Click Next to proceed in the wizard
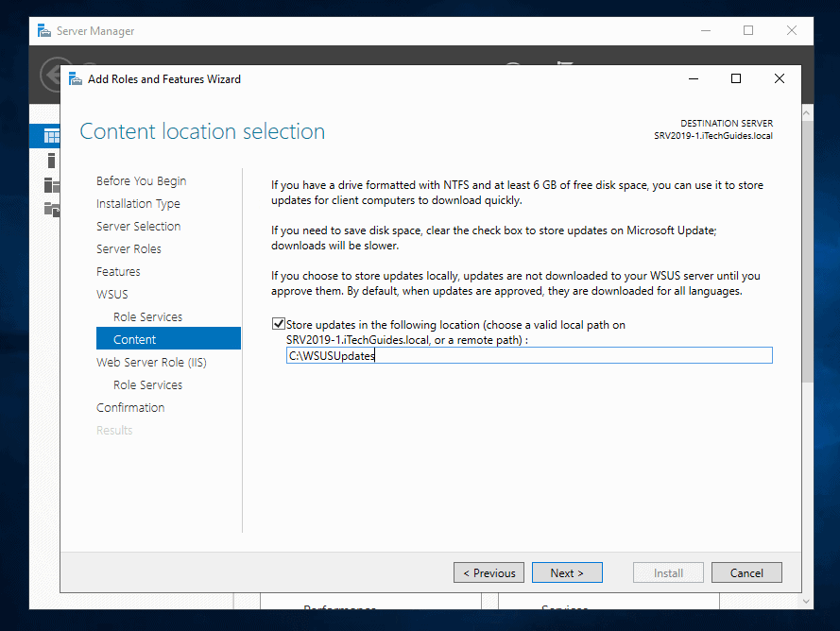The width and height of the screenshot is (840, 631). point(567,572)
